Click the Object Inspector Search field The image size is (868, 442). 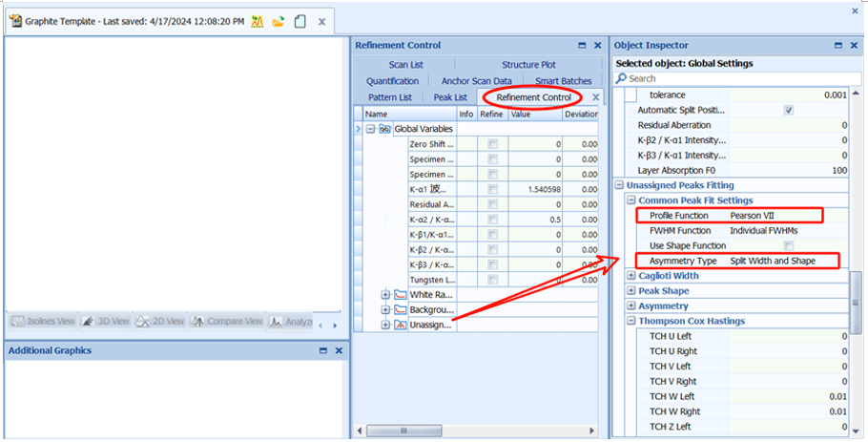point(734,78)
